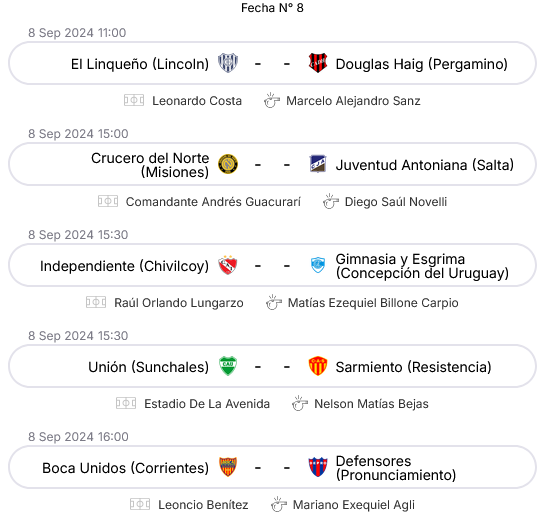The image size is (546, 521).
Task: Open venue Comandante Andrés Guacurarí
Action: tap(213, 202)
